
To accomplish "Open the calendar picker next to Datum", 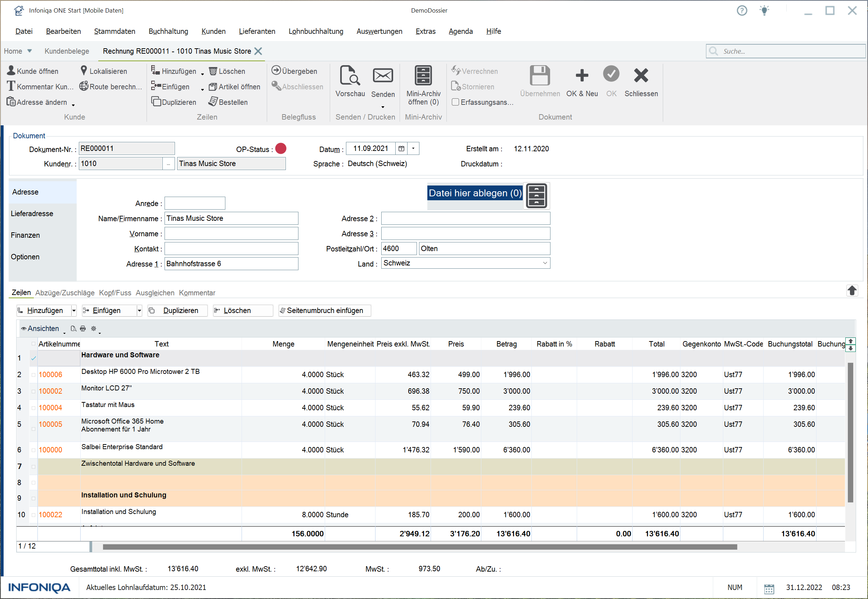I will tap(401, 149).
